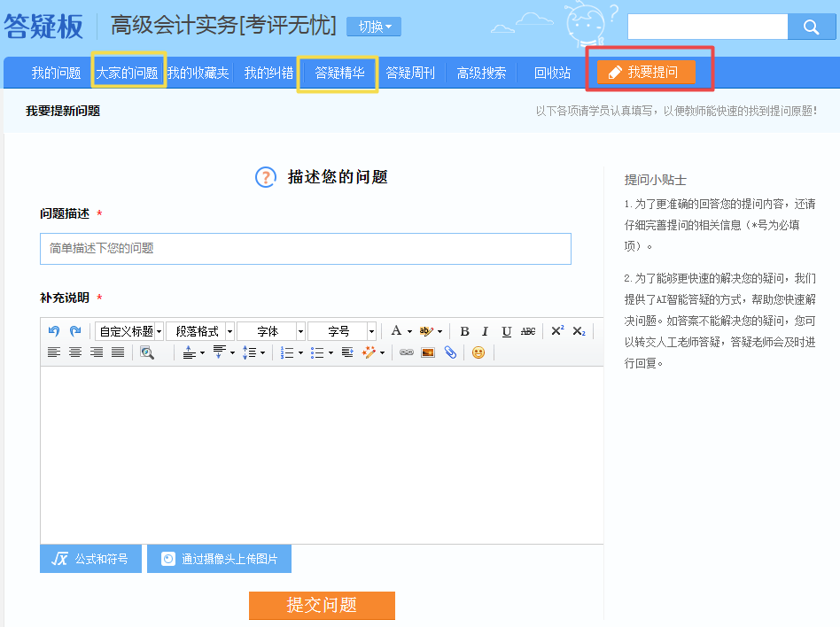Click the Undo icon in the editor toolbar

pos(53,330)
